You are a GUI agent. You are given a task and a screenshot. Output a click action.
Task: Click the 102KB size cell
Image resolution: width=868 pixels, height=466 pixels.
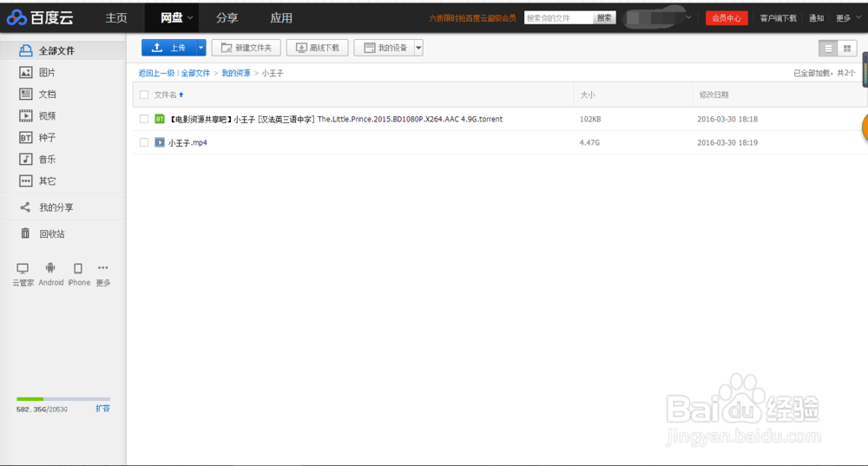coord(590,119)
